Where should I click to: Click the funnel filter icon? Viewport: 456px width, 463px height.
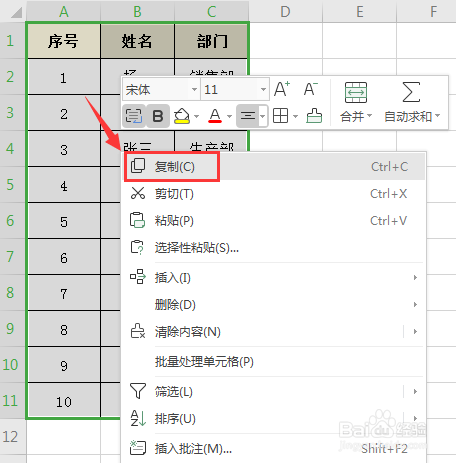[x=138, y=391]
